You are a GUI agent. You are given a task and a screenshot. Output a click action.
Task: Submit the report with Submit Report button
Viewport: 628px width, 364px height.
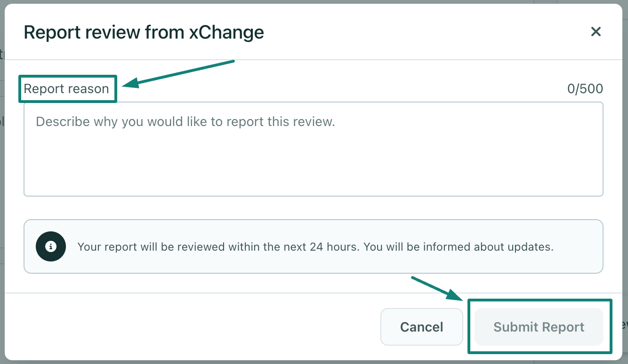pos(539,327)
